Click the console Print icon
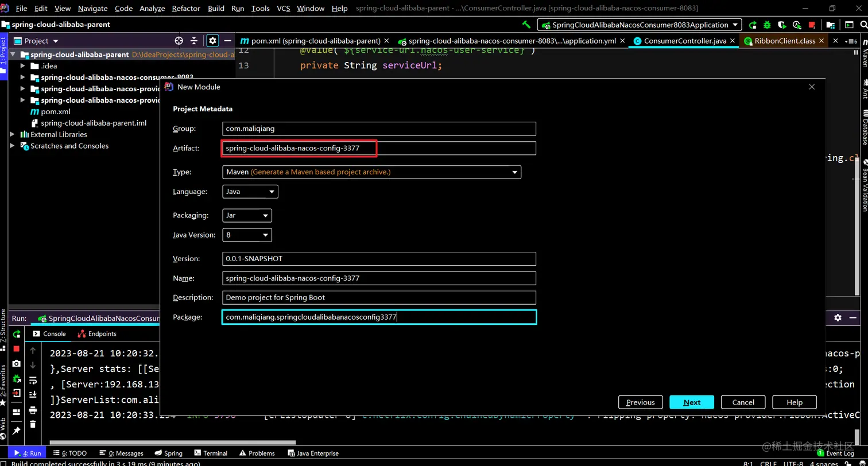Viewport: 868px width, 466px height. click(x=33, y=410)
